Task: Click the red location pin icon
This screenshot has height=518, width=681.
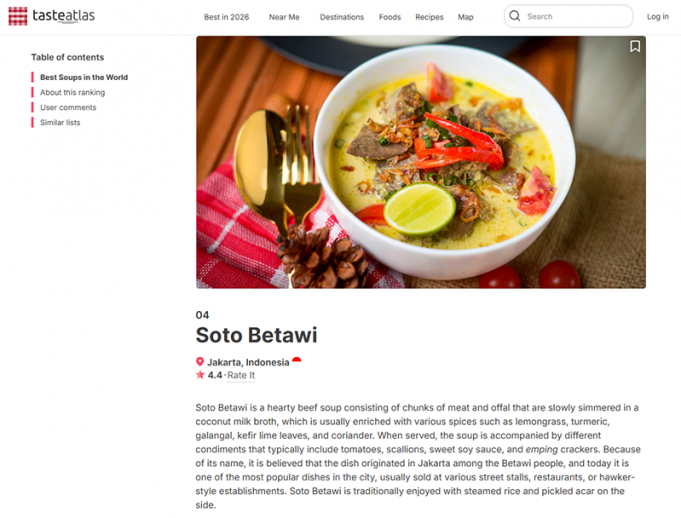Action: [x=200, y=362]
